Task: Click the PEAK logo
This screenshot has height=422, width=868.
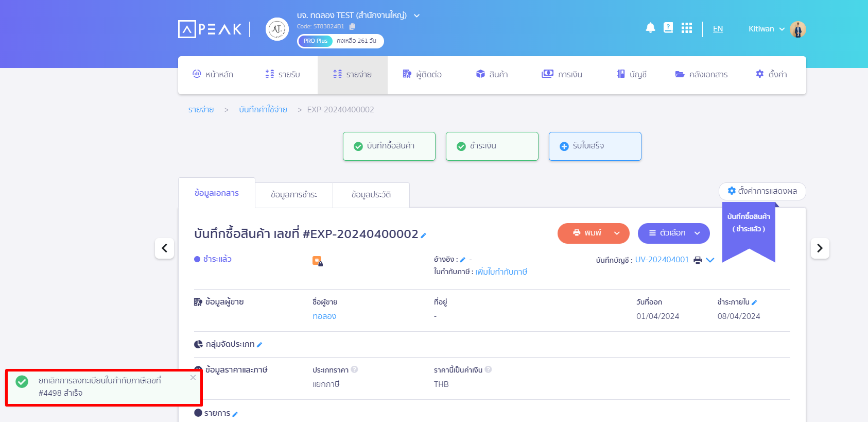Action: (x=210, y=29)
